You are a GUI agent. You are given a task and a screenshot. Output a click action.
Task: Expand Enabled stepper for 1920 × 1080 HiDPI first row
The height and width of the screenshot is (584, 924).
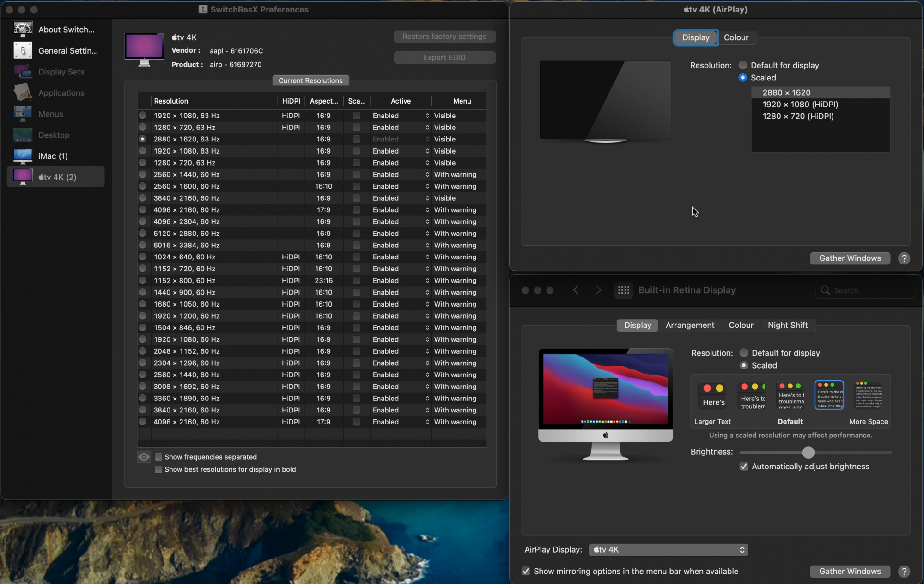pos(427,116)
